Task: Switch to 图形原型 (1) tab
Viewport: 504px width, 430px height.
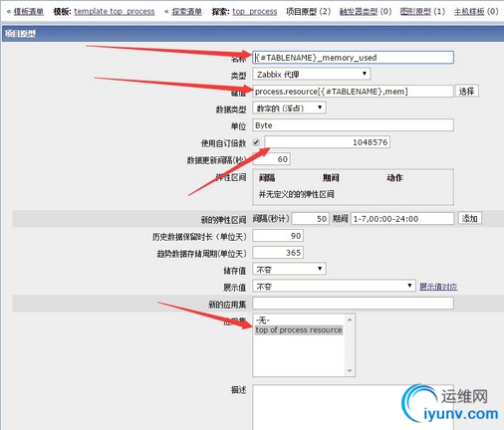Action: tap(422, 12)
